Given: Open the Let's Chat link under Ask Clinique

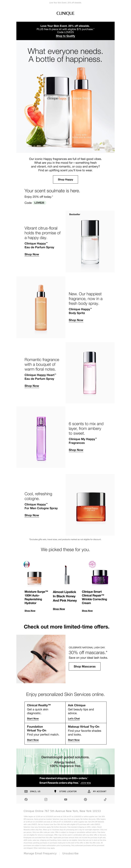Looking at the screenshot, I should tap(74, 718).
